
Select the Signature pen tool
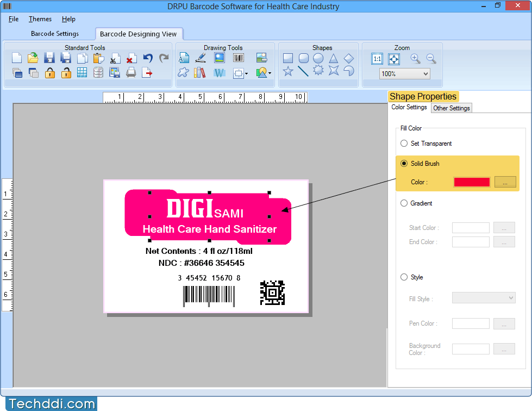pyautogui.click(x=201, y=58)
